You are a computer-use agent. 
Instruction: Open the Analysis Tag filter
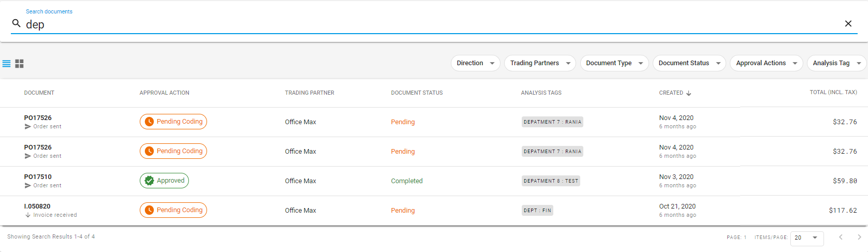coord(836,63)
